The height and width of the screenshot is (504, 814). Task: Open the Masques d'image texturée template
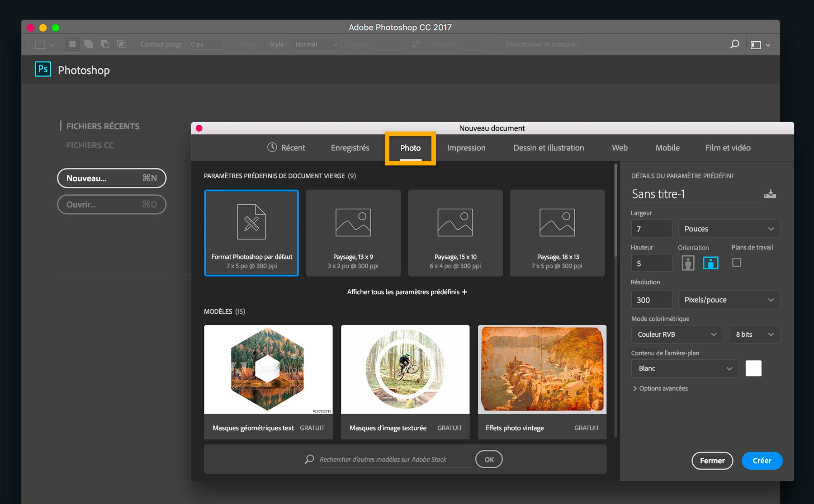pyautogui.click(x=405, y=382)
